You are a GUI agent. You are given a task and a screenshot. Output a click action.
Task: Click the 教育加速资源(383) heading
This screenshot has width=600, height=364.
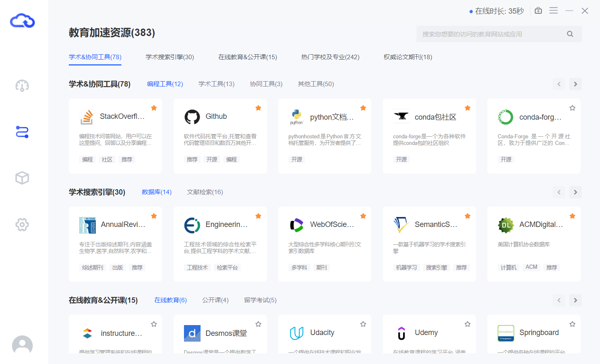pyautogui.click(x=112, y=33)
